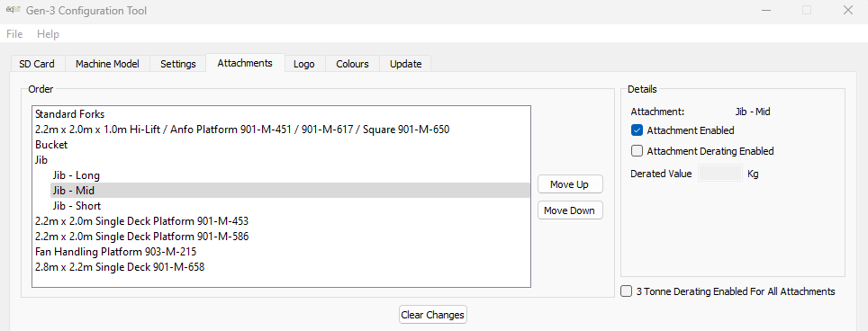Toggle Attachment Enabled checkbox
Image resolution: width=868 pixels, height=331 pixels.
point(637,130)
